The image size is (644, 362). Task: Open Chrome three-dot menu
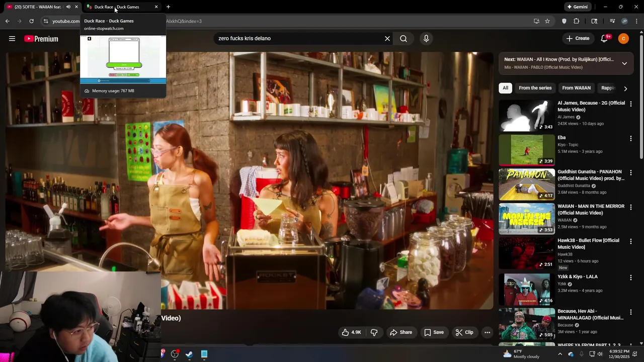(636, 21)
